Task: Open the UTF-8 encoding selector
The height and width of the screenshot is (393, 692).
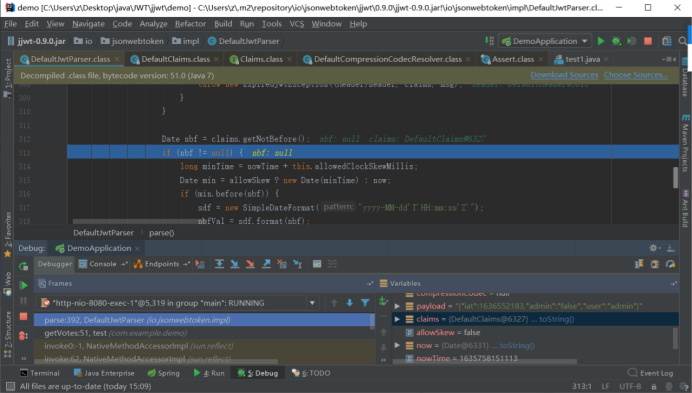Action: pos(630,386)
